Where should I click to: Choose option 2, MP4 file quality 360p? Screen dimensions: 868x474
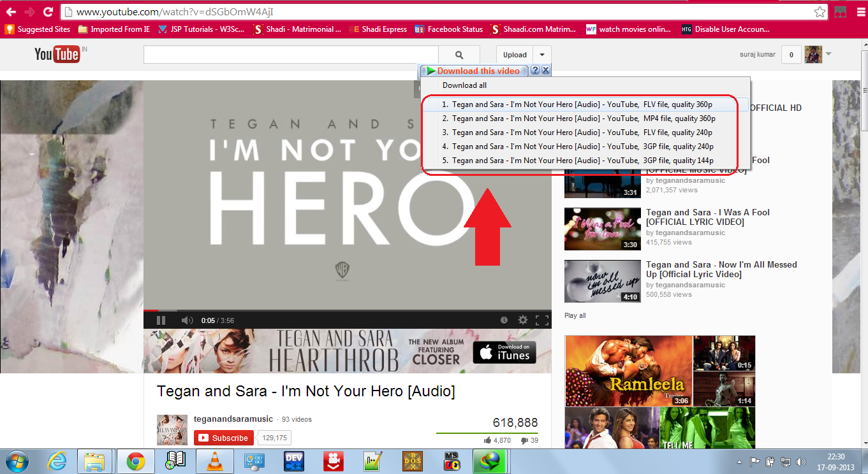point(585,118)
